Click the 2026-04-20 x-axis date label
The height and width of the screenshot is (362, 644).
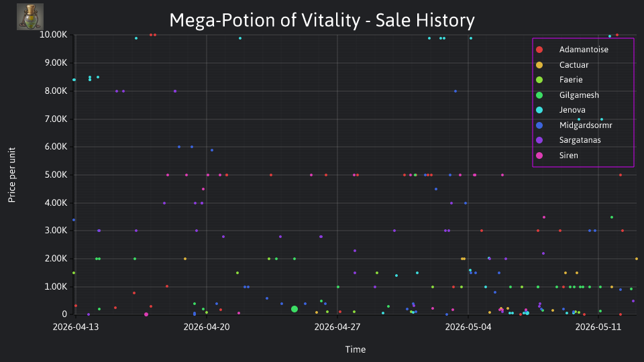207,327
